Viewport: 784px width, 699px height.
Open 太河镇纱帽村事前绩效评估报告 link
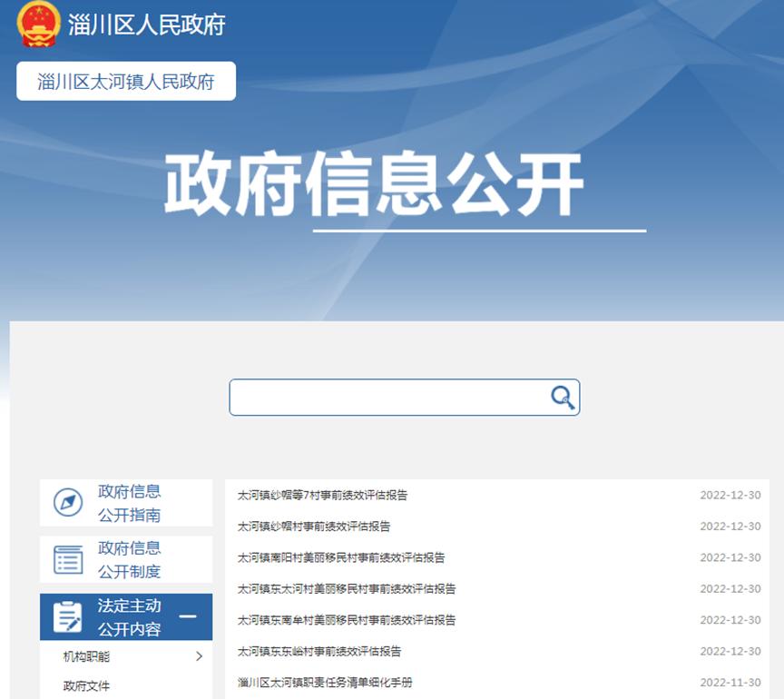point(314,527)
